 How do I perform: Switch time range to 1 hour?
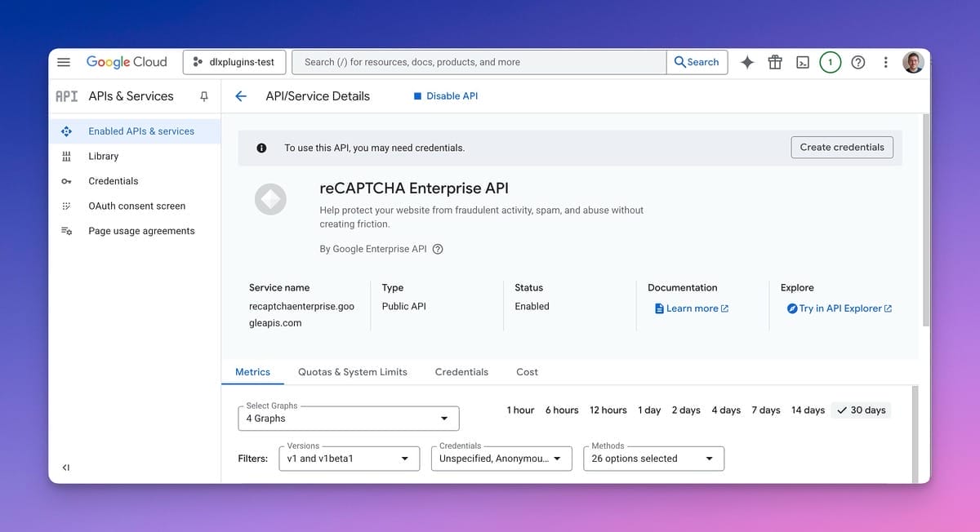(520, 410)
